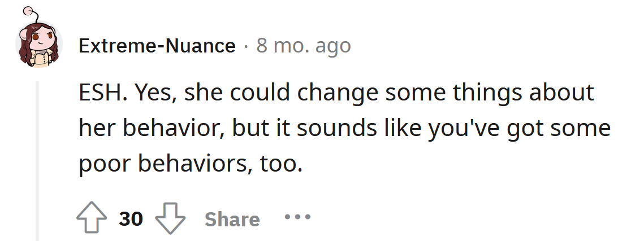
Task: Click the avatar's brown hair
Action: (27, 56)
